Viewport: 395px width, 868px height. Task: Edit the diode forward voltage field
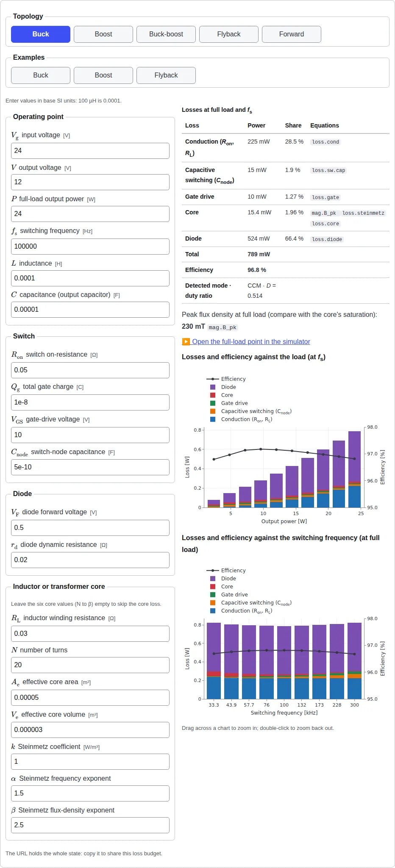pyautogui.click(x=90, y=528)
